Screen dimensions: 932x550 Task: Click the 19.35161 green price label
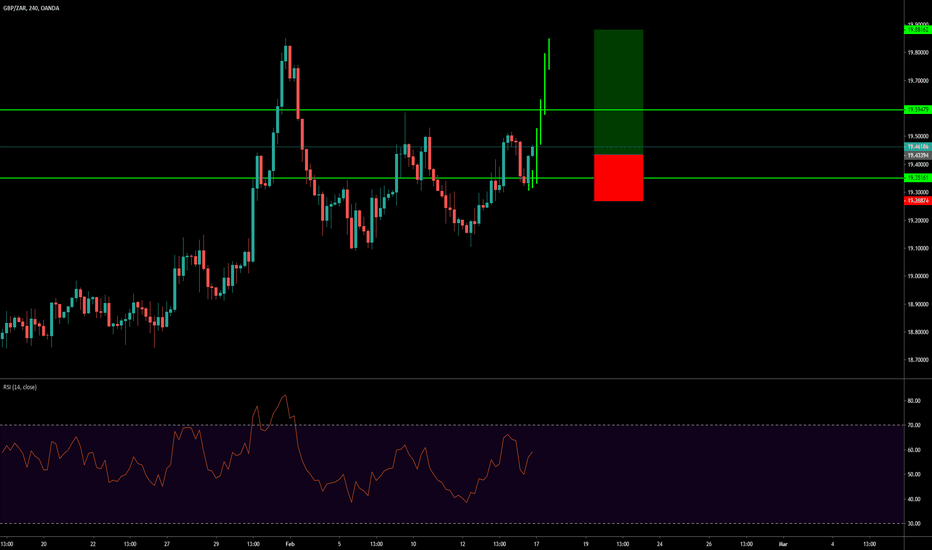click(918, 178)
